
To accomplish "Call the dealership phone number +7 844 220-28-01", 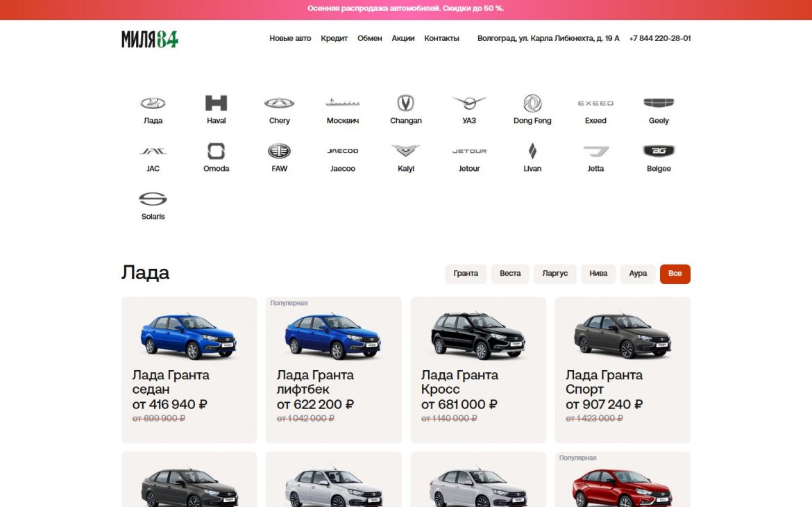I will (660, 38).
